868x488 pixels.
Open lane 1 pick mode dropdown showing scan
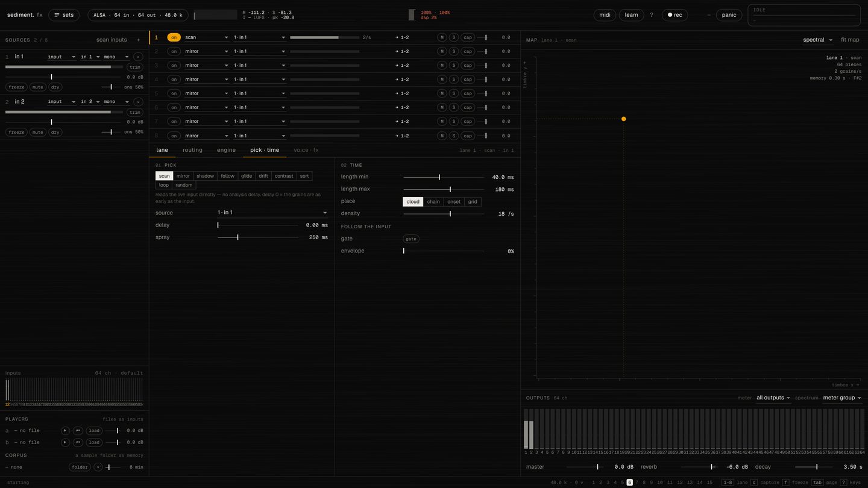pos(207,37)
